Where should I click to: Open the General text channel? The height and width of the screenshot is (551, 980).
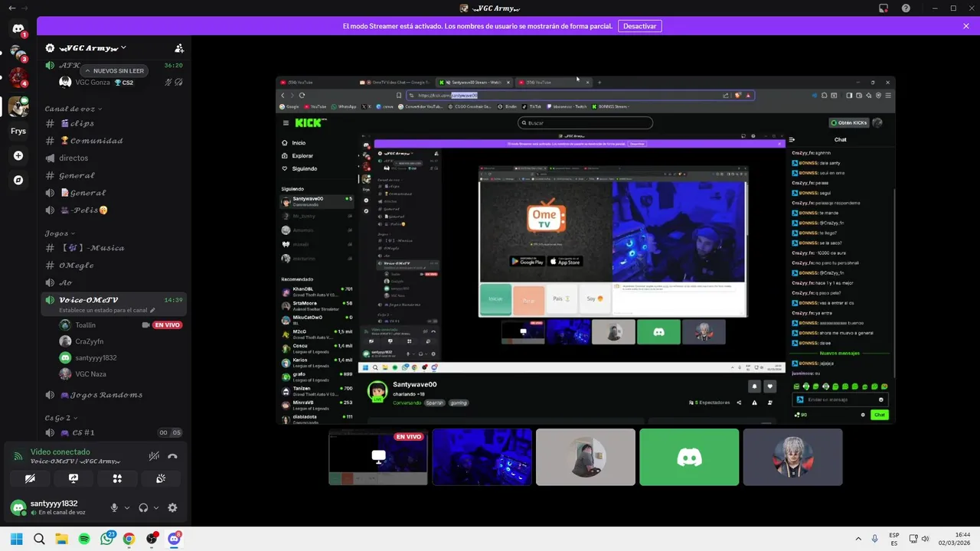114,176
